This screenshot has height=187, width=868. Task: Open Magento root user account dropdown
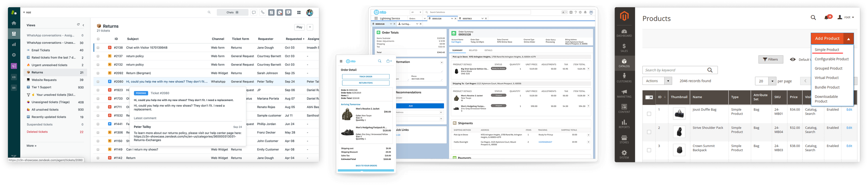(846, 17)
